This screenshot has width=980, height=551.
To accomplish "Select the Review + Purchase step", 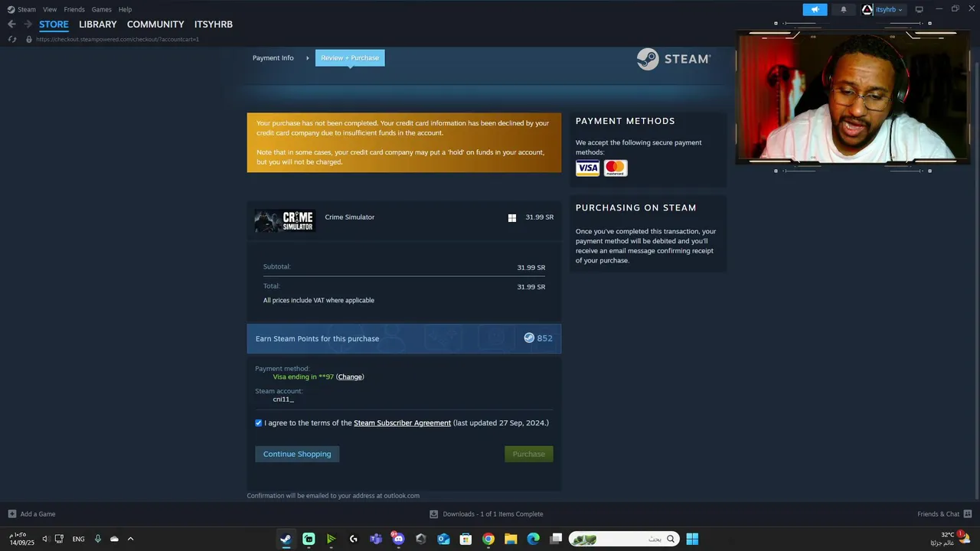I will [x=350, y=58].
